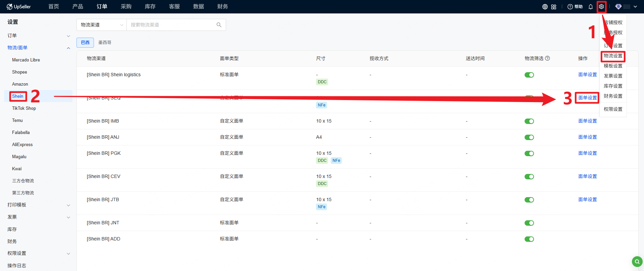Open the logistics channel search-type dropdown
Viewport: 644px width, 271px height.
pyautogui.click(x=102, y=25)
